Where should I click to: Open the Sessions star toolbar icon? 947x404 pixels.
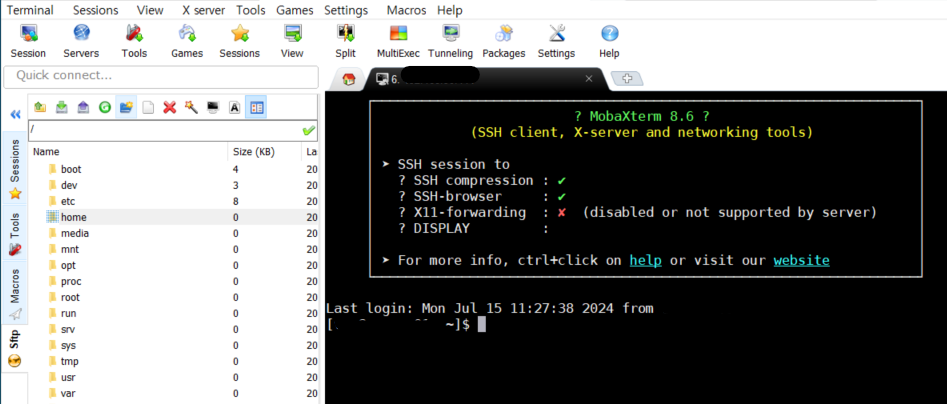coord(239,41)
